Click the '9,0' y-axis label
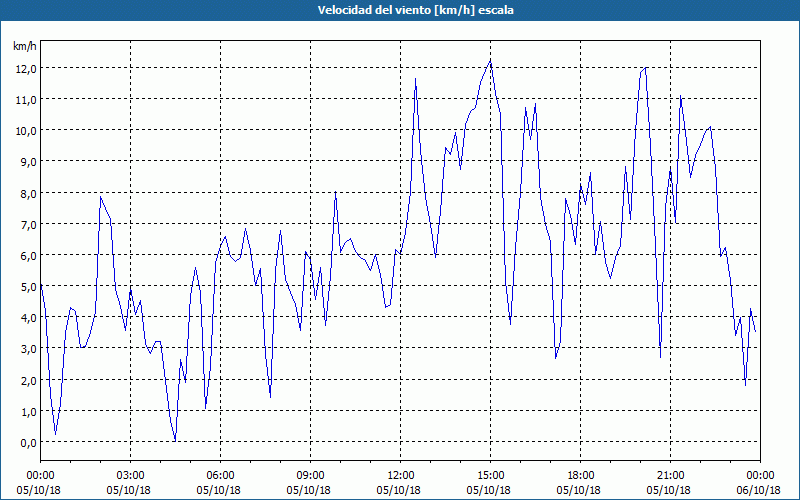Viewport: 800px width, 500px height. (x=30, y=162)
